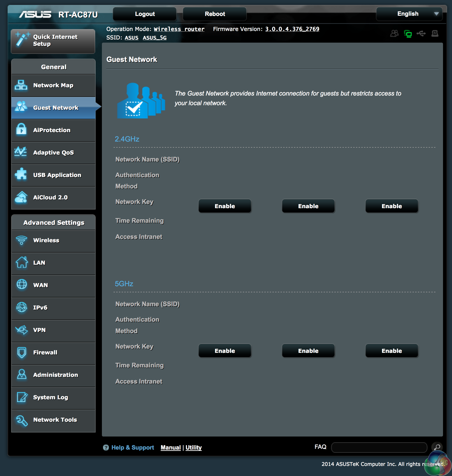Viewport: 452px width, 476px height.
Task: Open the firmware version 3.0.0.4.376_2769 link
Action: pos(292,29)
